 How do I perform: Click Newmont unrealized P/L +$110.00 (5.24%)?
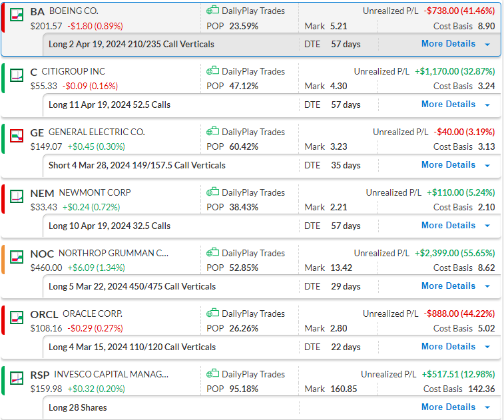(461, 192)
